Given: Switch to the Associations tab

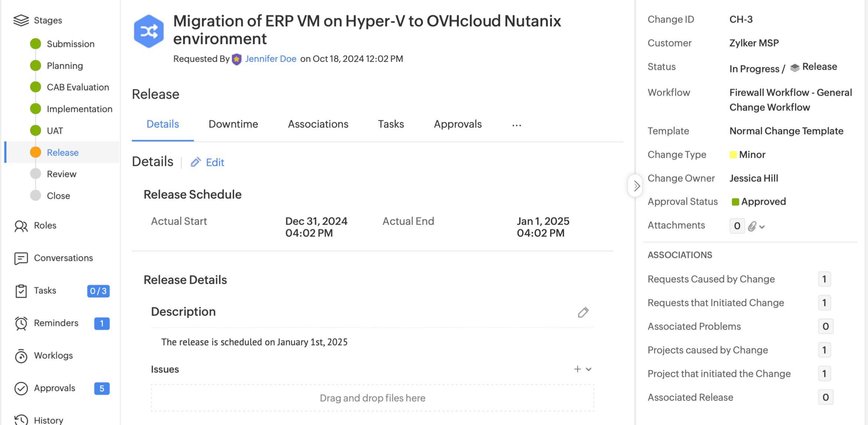Looking at the screenshot, I should tap(318, 124).
